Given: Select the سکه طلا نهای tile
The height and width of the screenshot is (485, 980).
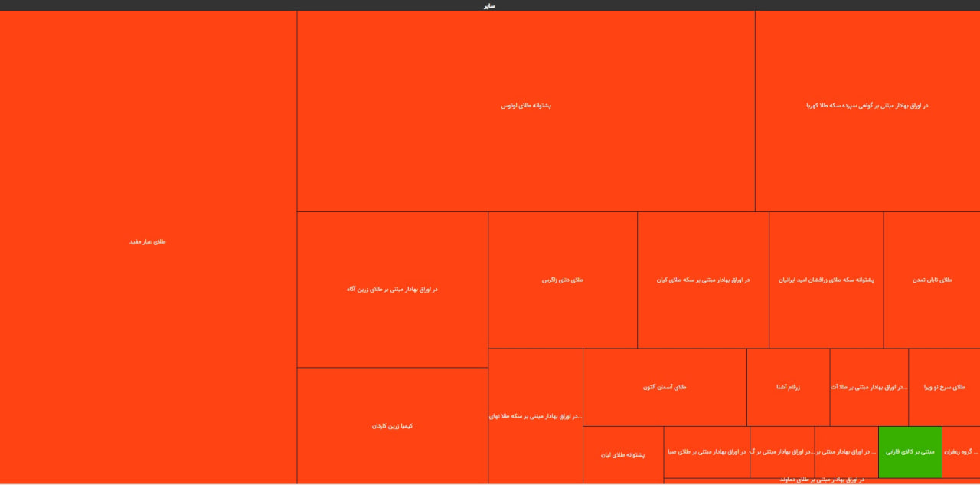Looking at the screenshot, I should point(535,416).
